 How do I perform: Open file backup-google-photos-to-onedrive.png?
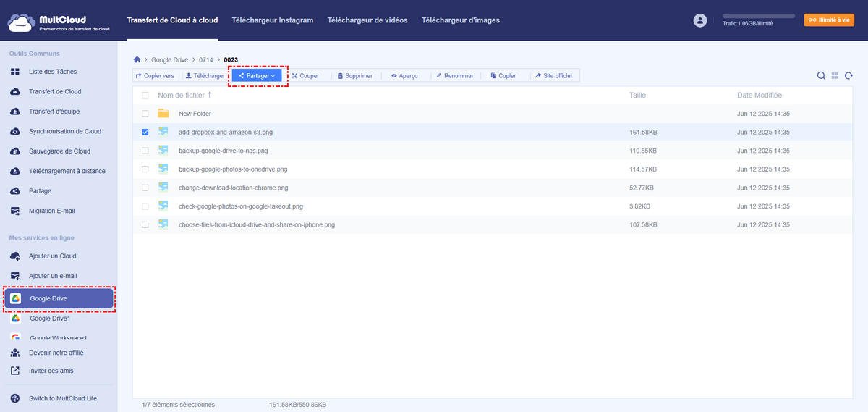tap(233, 169)
